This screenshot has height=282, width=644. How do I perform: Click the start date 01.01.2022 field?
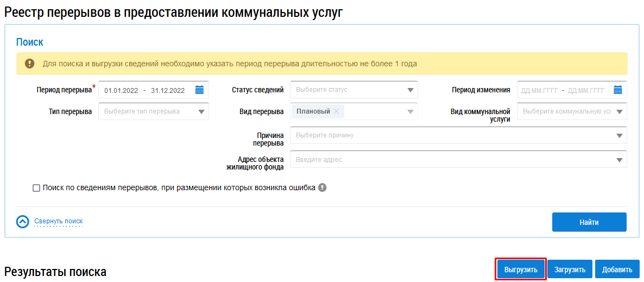pyautogui.click(x=121, y=91)
